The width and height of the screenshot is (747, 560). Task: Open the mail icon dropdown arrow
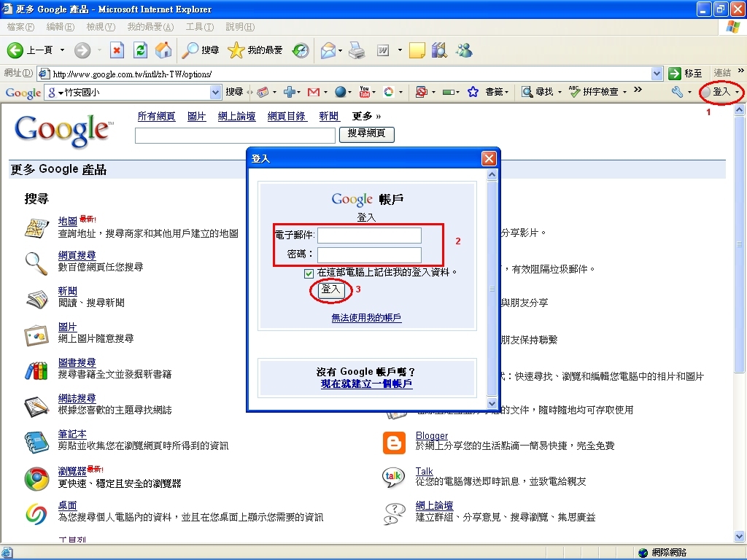340,50
